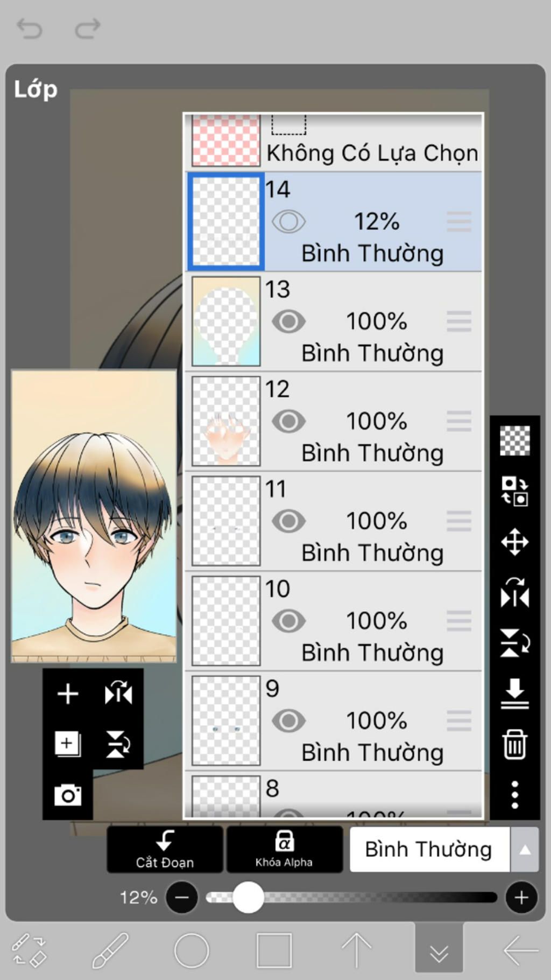Open the Move/Transform layer tool
Viewport: 551px width, 980px height.
[x=515, y=542]
